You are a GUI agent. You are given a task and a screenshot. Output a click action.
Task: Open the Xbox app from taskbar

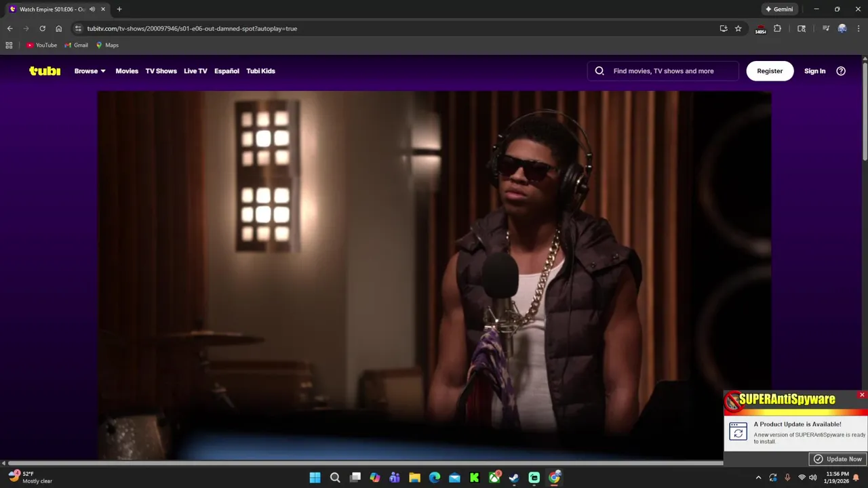(494, 478)
